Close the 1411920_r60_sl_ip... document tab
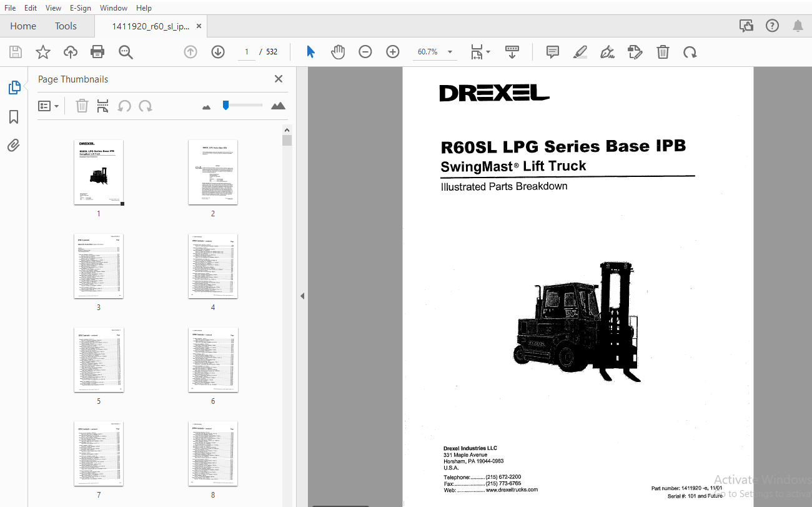Screen dimensions: 812x507 tap(199, 26)
